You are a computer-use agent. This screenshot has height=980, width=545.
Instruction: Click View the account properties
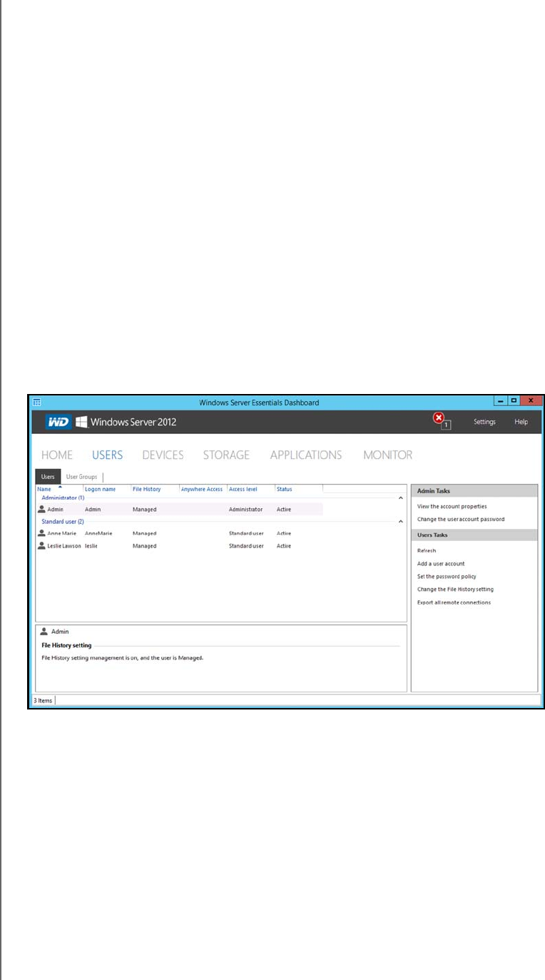coord(452,507)
